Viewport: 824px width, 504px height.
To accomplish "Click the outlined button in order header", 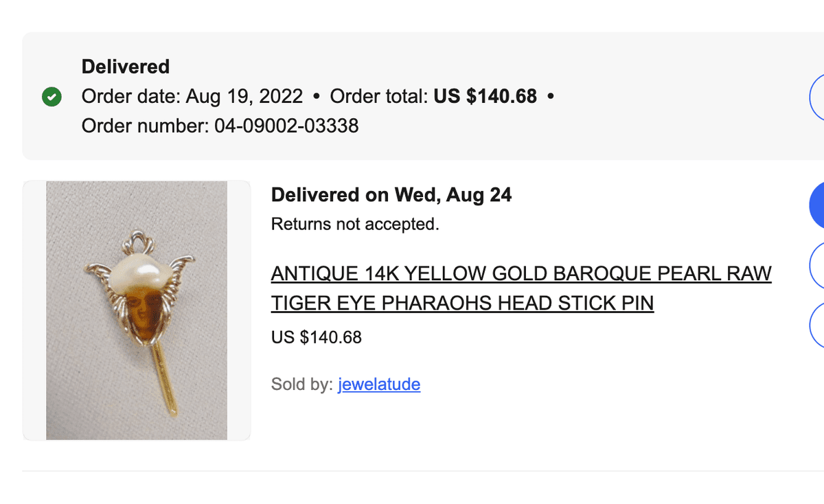I will [817, 97].
